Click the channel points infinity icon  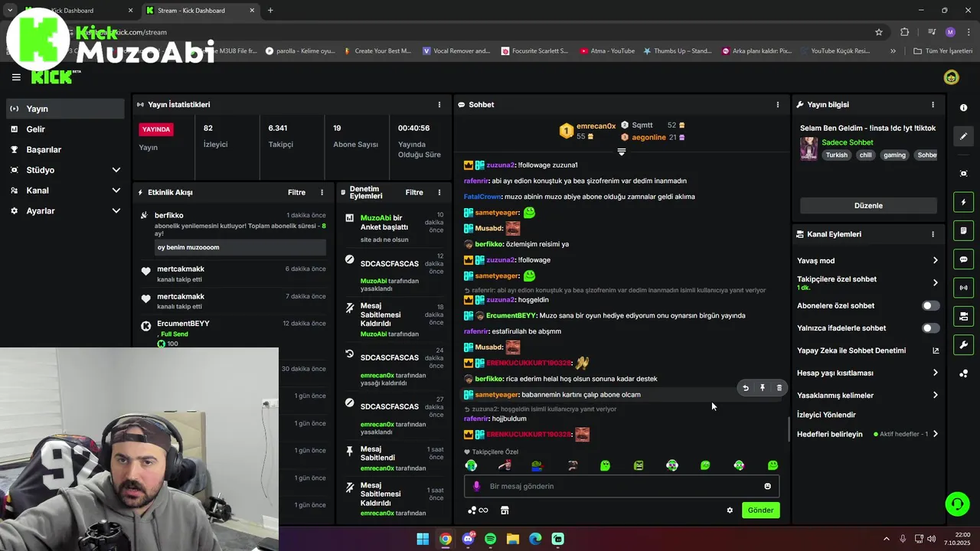(x=478, y=510)
